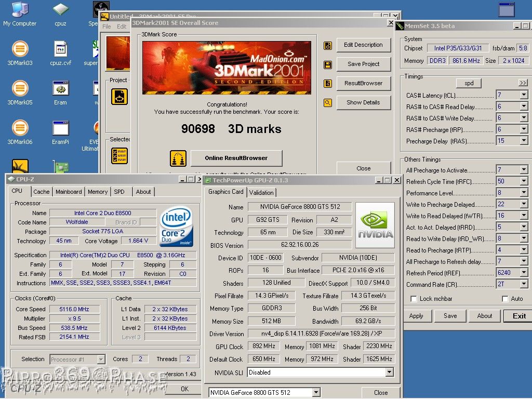Enable the Auto checkbox in MemSet
Viewport: 532px width, 399px height.
505,299
